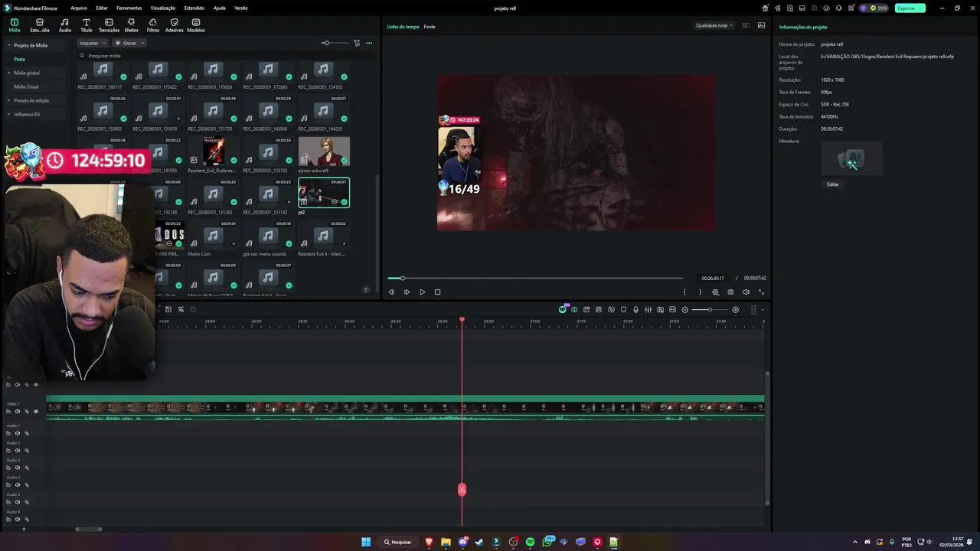980x551 pixels.
Task: Mute the Áudio 5 track
Action: [18, 502]
